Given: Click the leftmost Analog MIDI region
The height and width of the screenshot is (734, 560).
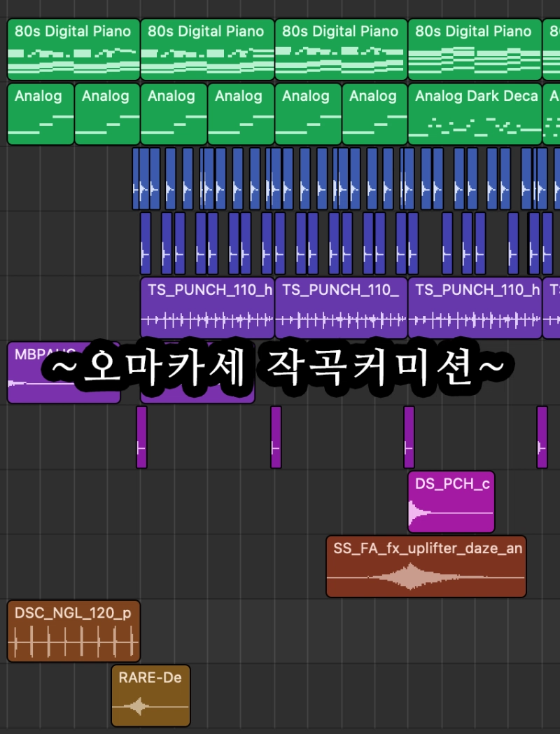Looking at the screenshot, I should point(40,114).
